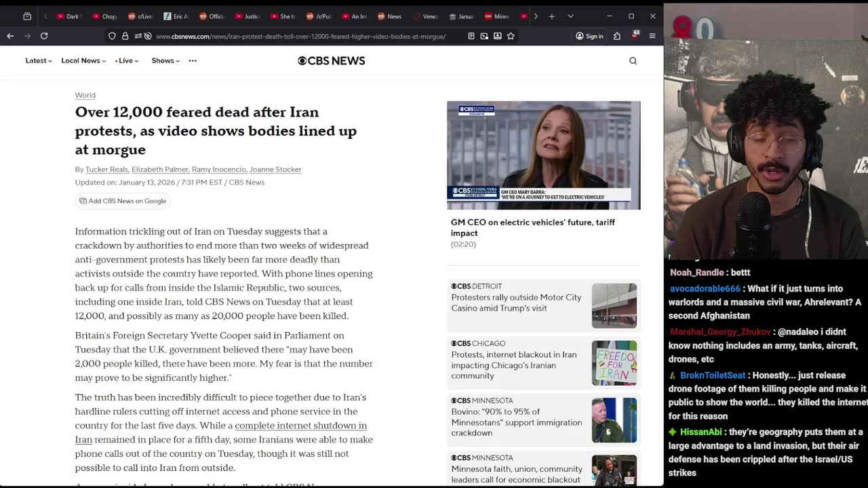Go forward to the next page
The width and height of the screenshot is (868, 488).
click(x=27, y=36)
